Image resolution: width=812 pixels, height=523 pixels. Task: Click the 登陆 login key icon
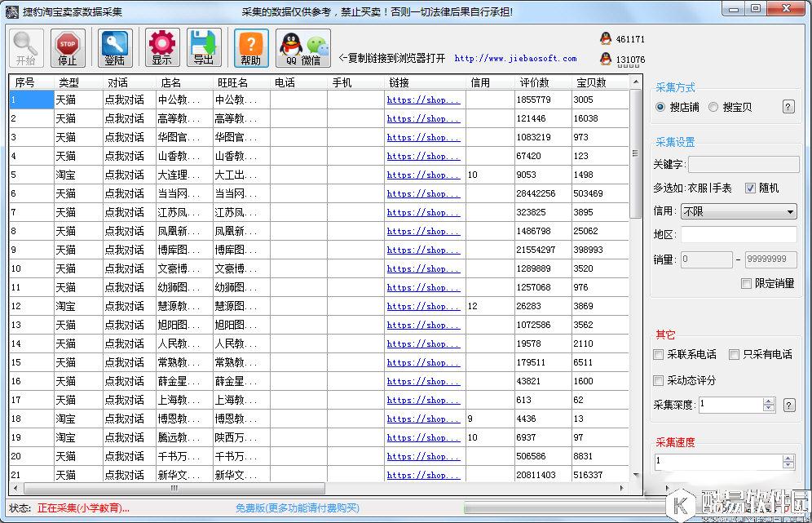(x=114, y=47)
